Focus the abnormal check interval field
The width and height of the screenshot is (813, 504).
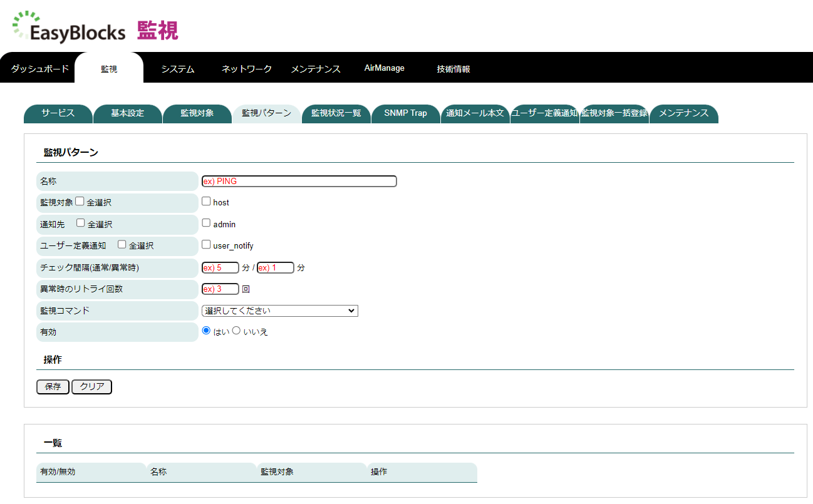[276, 267]
